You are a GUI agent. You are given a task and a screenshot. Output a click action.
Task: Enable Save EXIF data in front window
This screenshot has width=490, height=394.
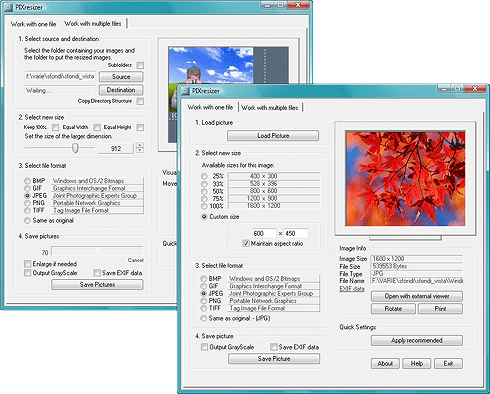coord(273,347)
